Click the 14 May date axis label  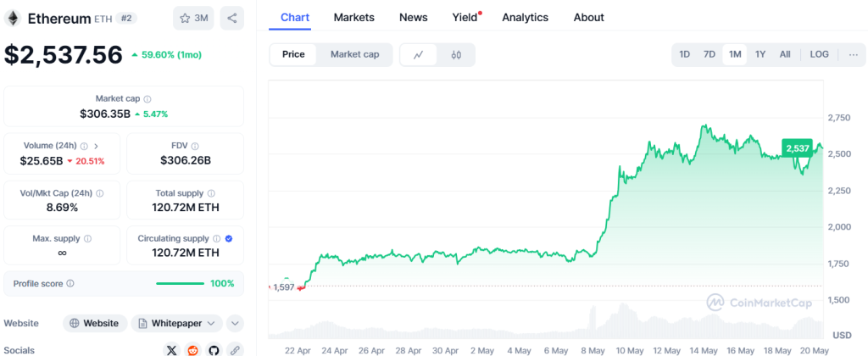point(704,350)
